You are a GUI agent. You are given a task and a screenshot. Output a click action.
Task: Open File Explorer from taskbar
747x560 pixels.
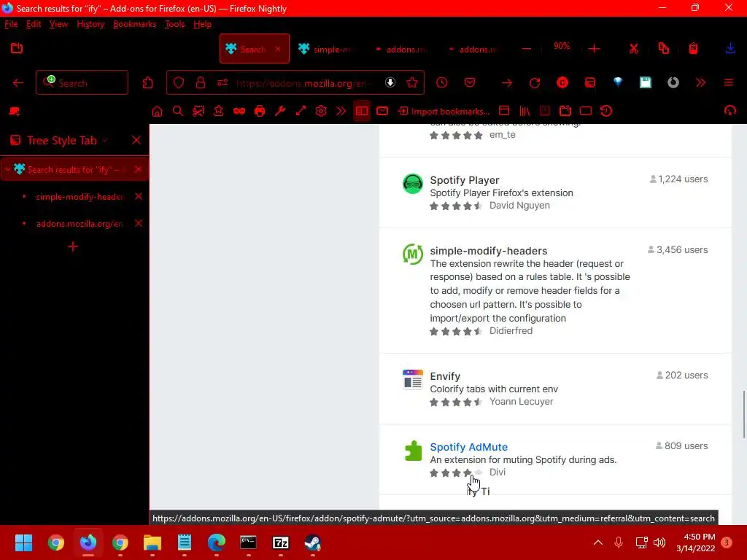(x=152, y=542)
